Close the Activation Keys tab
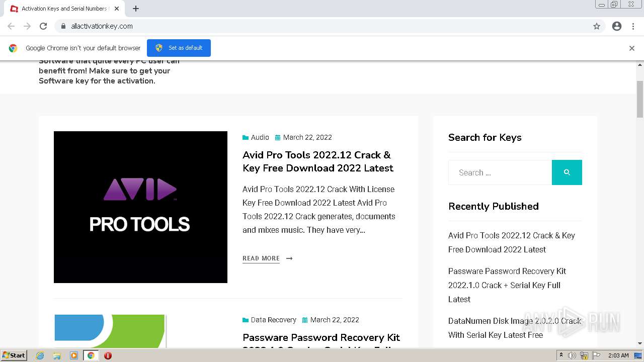The height and width of the screenshot is (362, 644). (117, 9)
